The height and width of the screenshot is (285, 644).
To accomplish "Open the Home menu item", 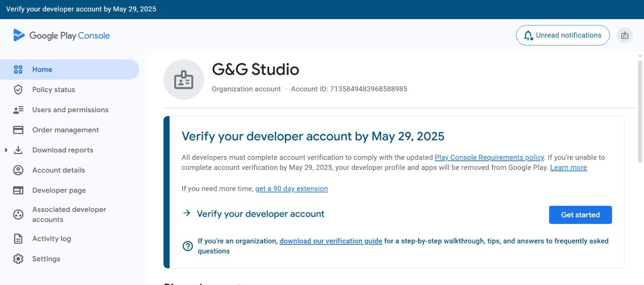I will tap(70, 70).
